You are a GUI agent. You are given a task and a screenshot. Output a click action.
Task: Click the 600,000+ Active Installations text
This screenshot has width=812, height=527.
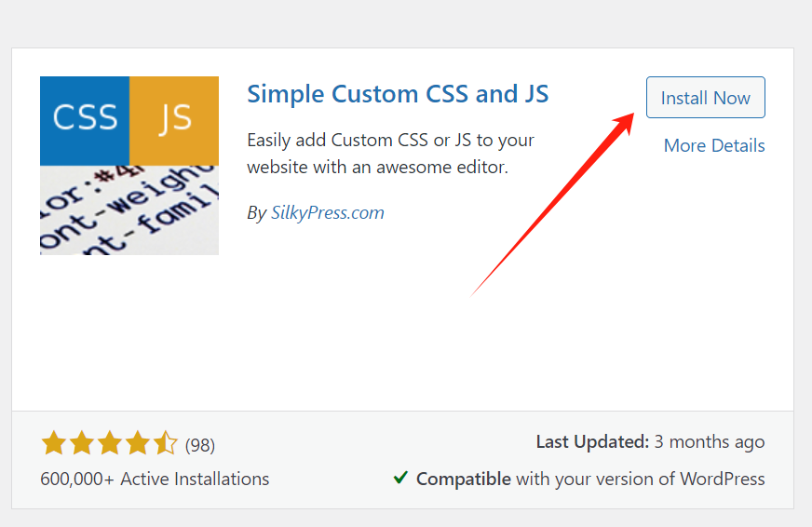tap(155, 480)
